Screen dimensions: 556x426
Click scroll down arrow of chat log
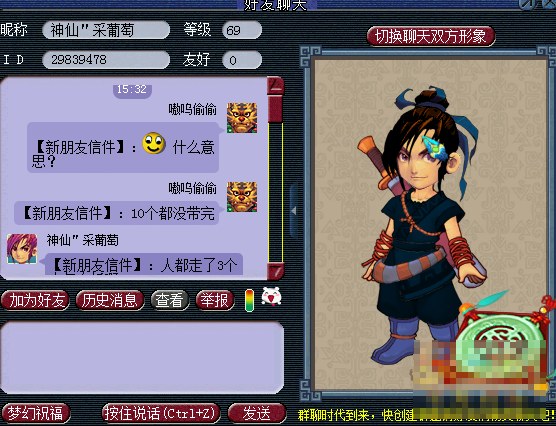pyautogui.click(x=276, y=271)
